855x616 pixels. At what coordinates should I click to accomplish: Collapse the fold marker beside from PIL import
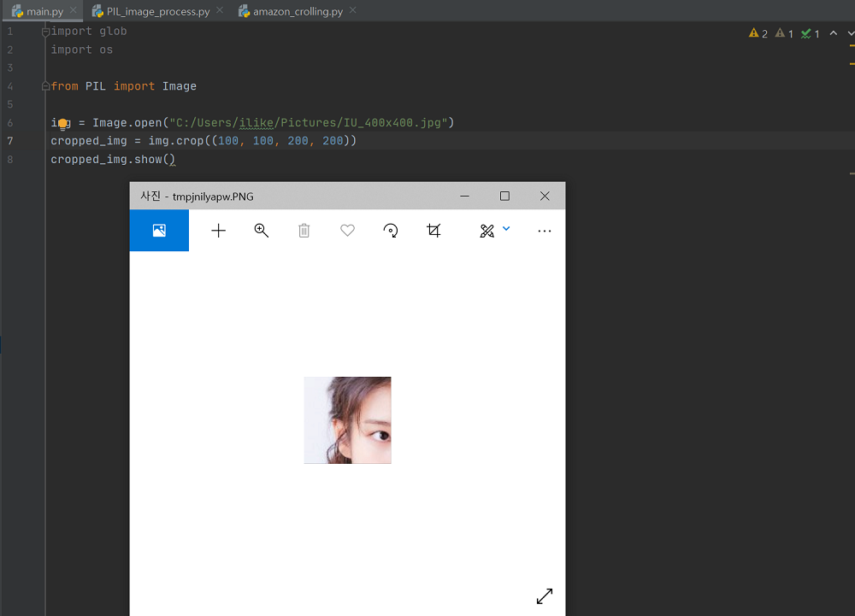tap(46, 86)
